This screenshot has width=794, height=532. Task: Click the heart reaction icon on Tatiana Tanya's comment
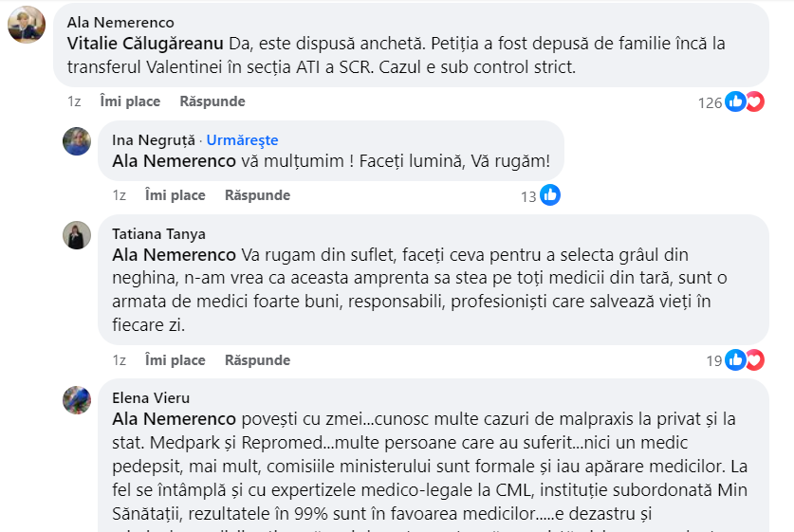pos(754,360)
